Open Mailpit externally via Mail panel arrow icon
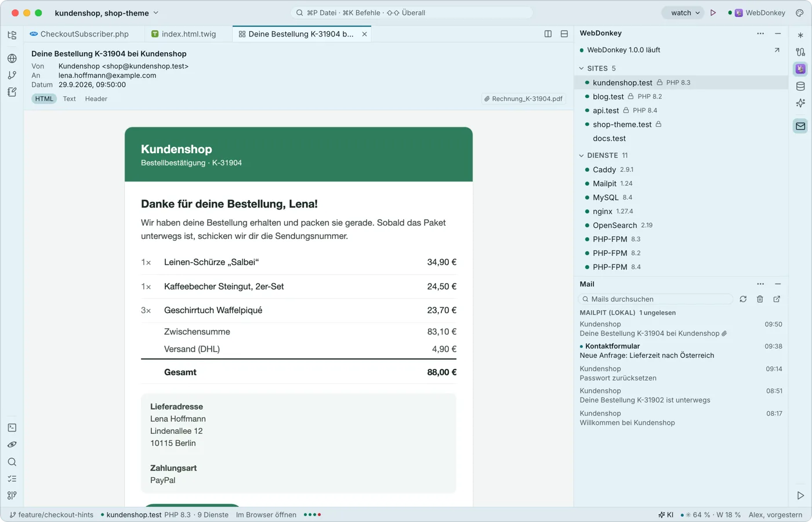This screenshot has height=522, width=812. 777,299
